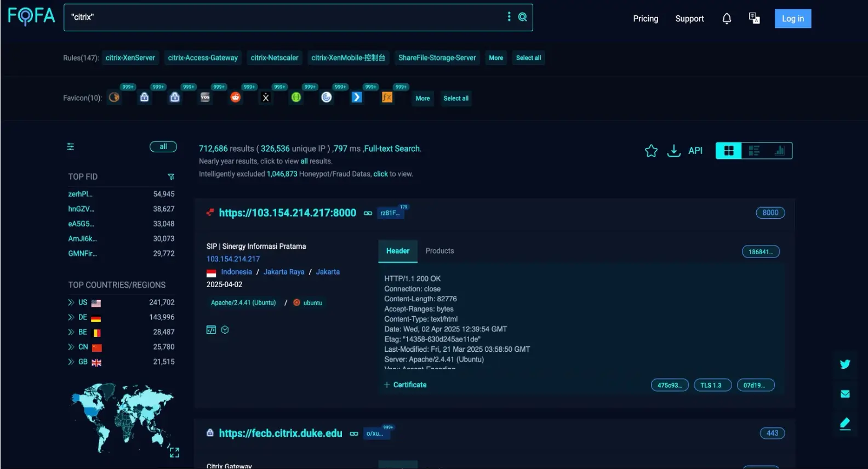This screenshot has height=469, width=868.
Task: Expand the world map fullscreen
Action: (174, 453)
